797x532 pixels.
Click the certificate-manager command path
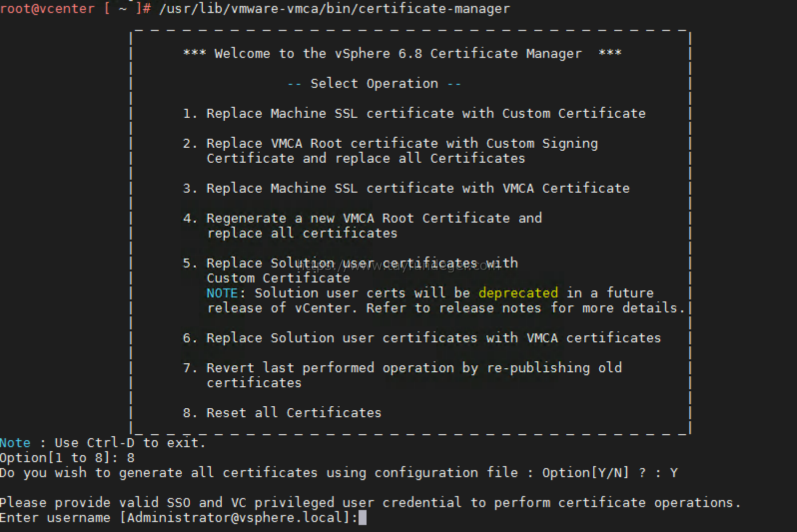point(335,8)
